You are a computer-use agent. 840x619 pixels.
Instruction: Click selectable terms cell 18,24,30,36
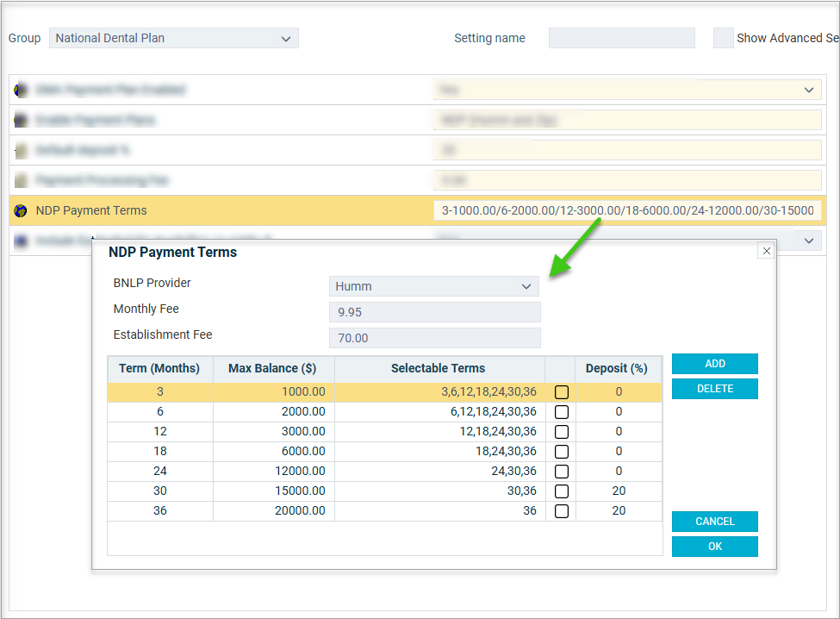[439, 451]
